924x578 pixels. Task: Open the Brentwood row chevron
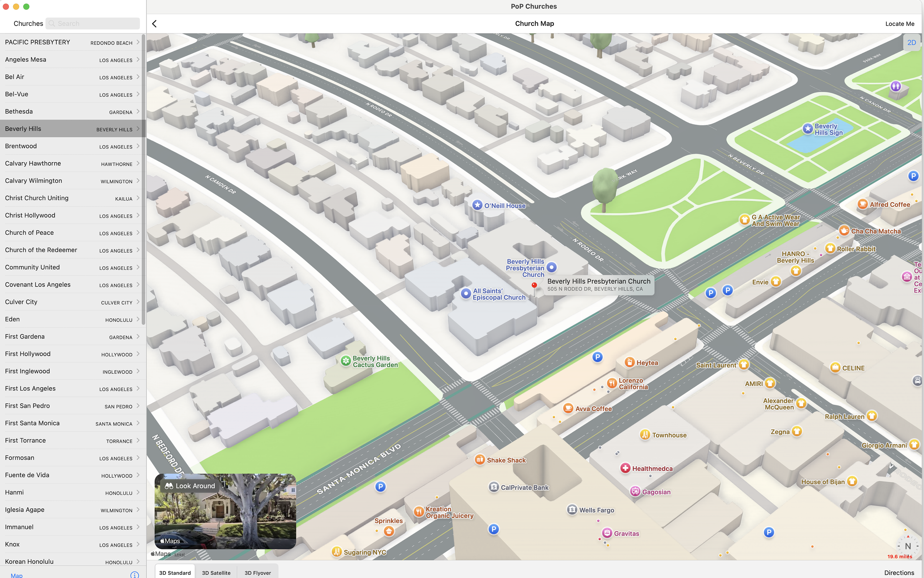tap(138, 146)
